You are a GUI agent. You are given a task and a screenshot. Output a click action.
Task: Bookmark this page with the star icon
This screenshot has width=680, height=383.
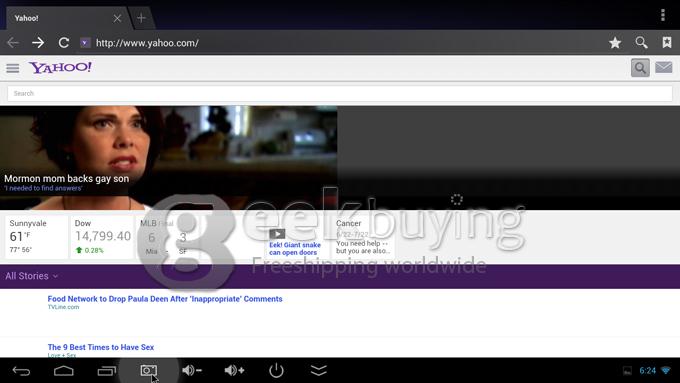(615, 43)
